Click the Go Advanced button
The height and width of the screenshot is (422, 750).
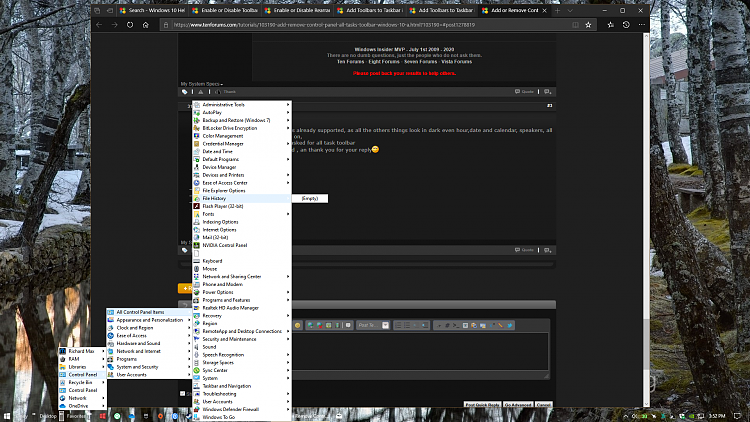click(518, 405)
